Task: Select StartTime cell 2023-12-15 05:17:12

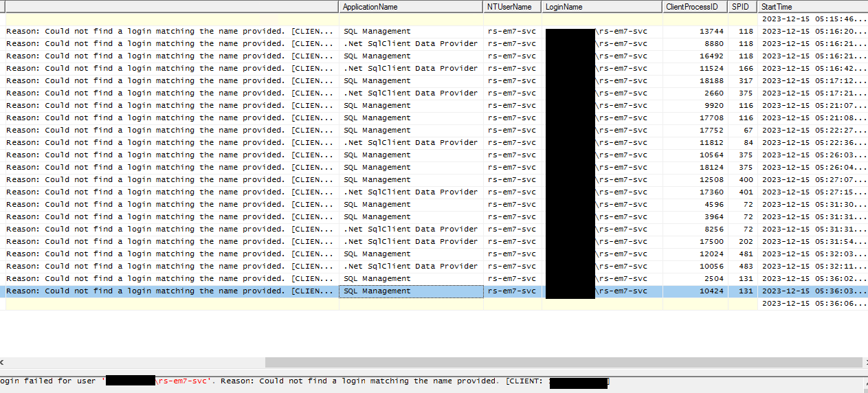Action: 812,80
